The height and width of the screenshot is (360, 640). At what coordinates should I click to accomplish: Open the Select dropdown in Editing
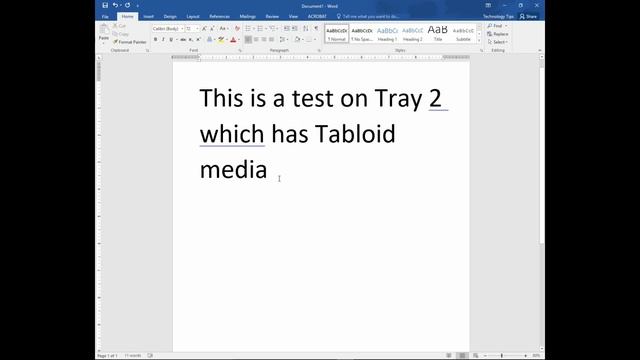(x=497, y=42)
